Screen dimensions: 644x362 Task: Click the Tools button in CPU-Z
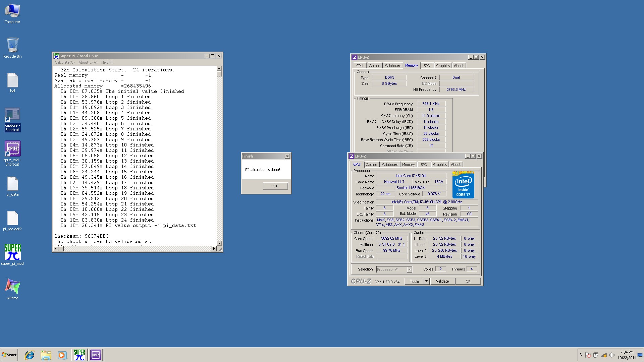(x=414, y=282)
